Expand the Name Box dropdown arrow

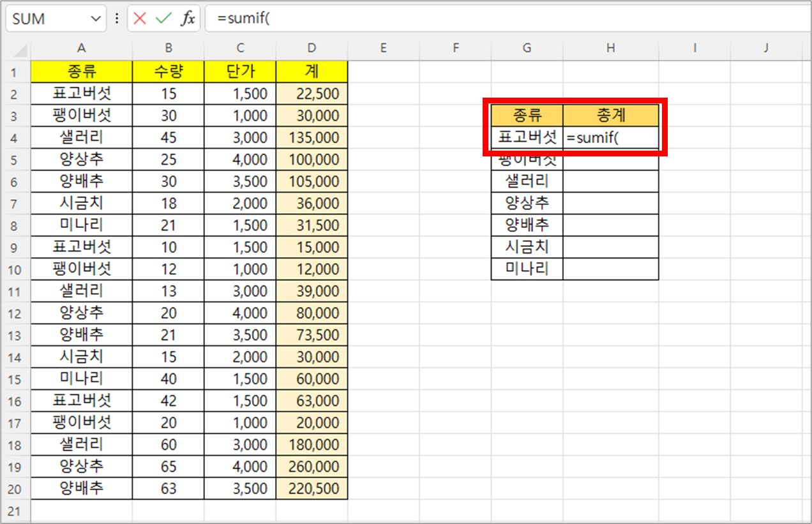coord(96,19)
